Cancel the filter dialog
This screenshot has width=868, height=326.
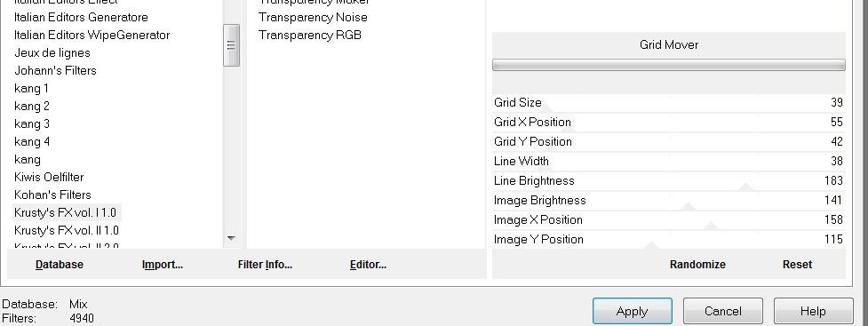(x=723, y=311)
